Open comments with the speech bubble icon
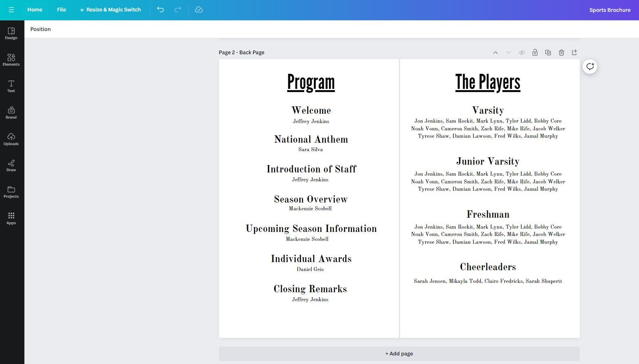Screen dimensions: 639x364 [x=590, y=66]
